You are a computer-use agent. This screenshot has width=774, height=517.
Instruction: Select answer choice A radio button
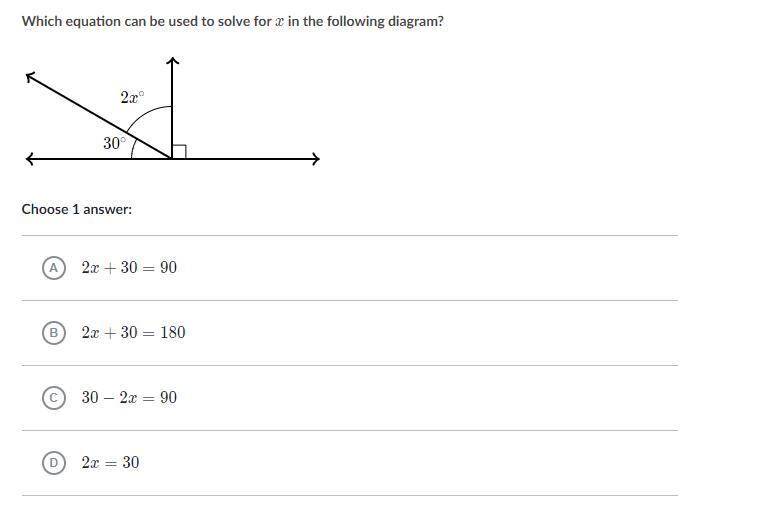54,268
